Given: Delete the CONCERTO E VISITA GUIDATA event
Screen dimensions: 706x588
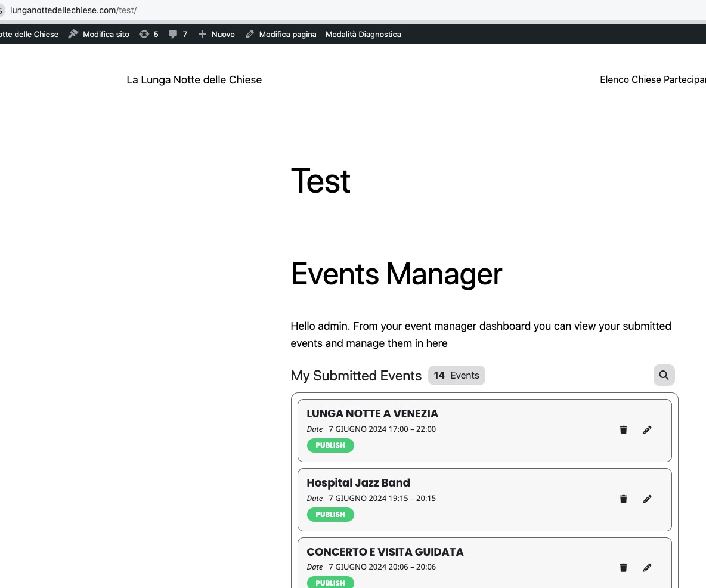Looking at the screenshot, I should point(623,568).
